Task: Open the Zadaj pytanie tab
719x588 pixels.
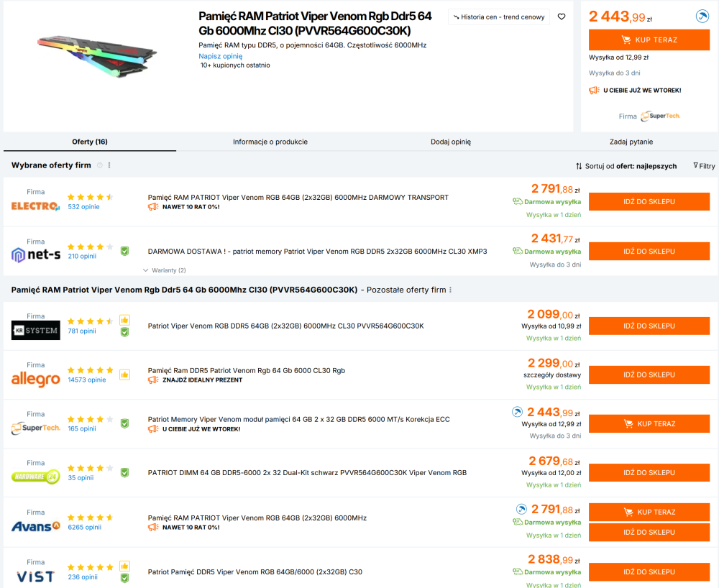Action: (631, 142)
